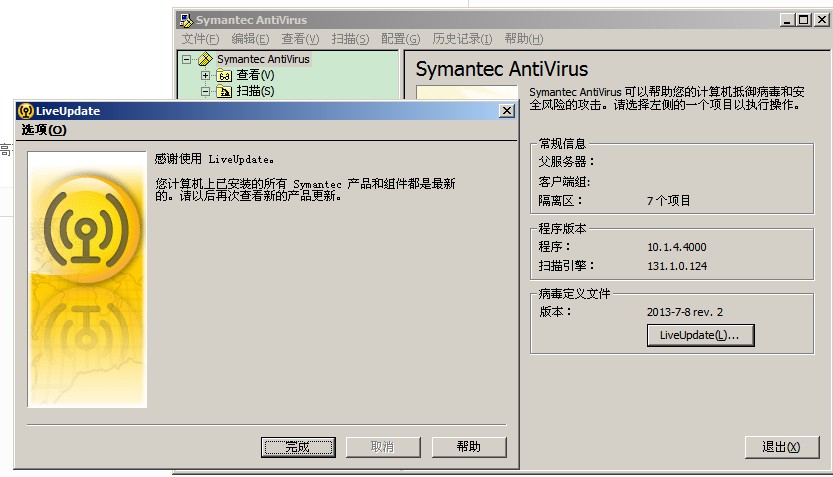The height and width of the screenshot is (477, 833).
Task: Click the 扫描引擎 label
Action: tap(566, 266)
